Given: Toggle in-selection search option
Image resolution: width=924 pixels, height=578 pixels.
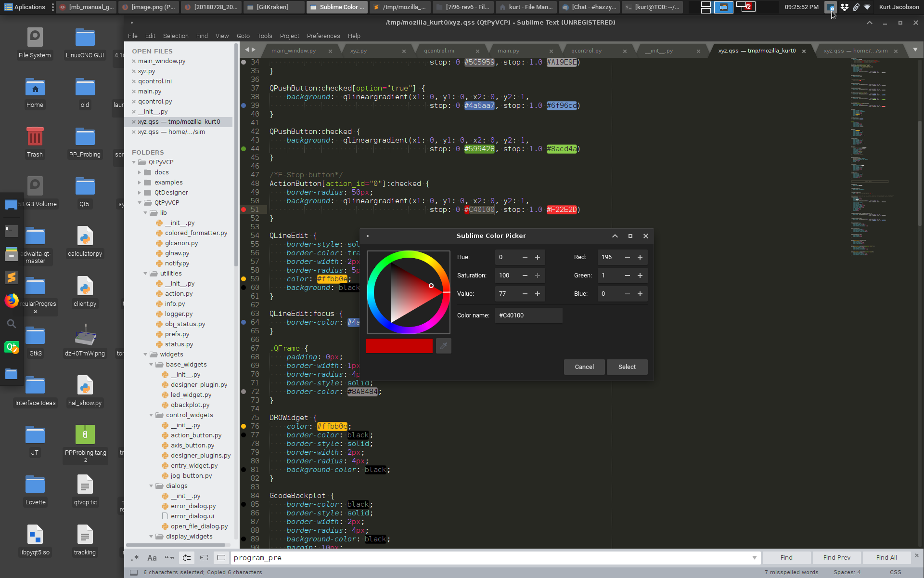Looking at the screenshot, I should [204, 558].
